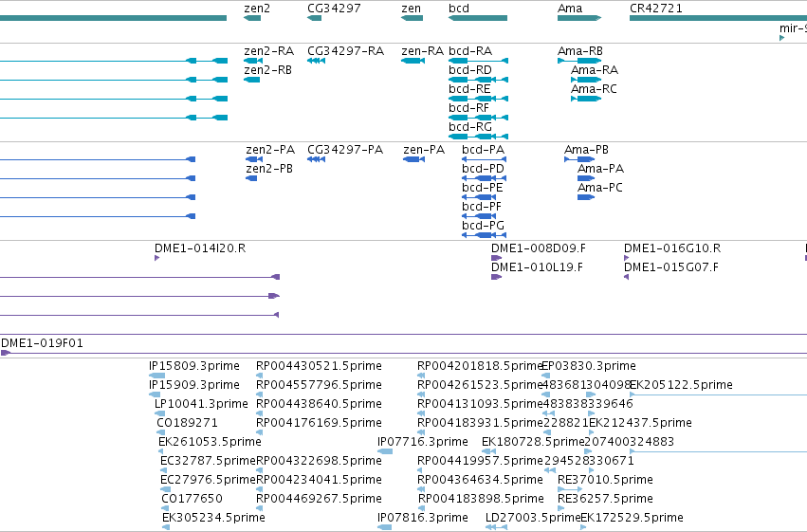Select transcript zen2-RB label
Viewport: 807px width, 532px height.
(x=267, y=70)
